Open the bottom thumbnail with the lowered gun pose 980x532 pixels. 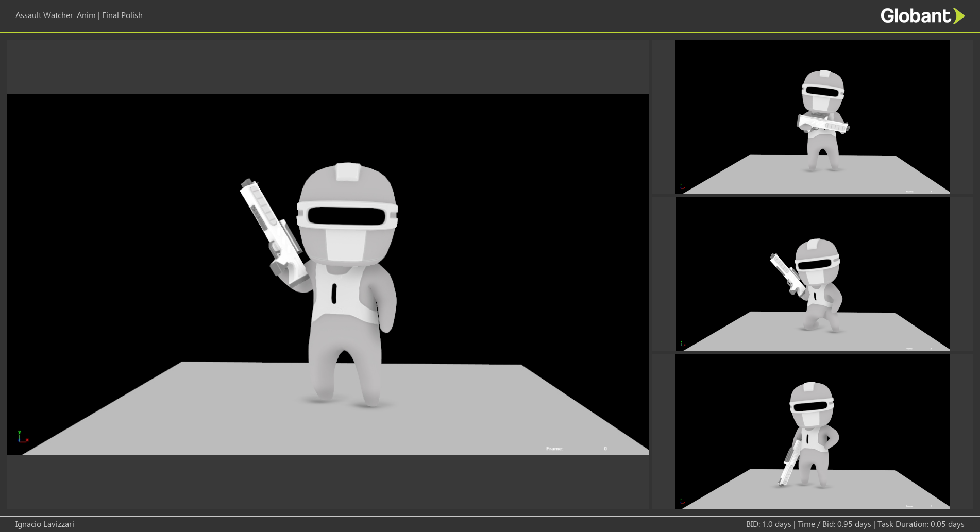point(813,432)
